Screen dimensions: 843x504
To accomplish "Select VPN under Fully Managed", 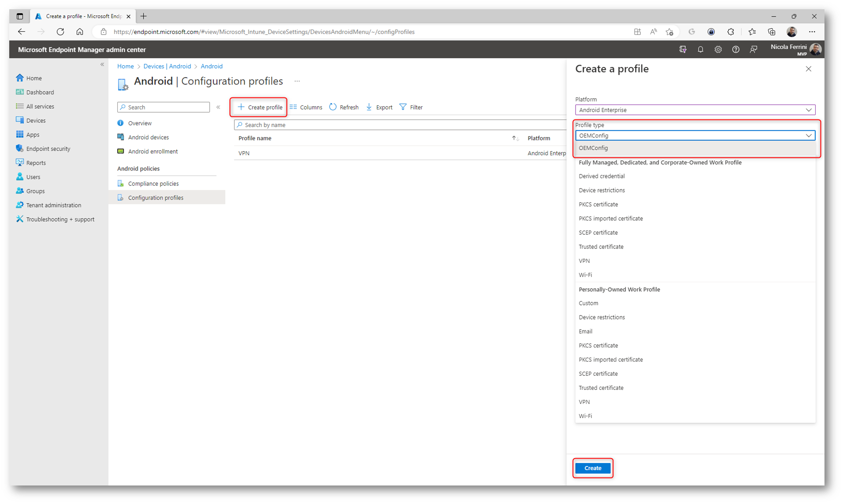I will coord(695,261).
